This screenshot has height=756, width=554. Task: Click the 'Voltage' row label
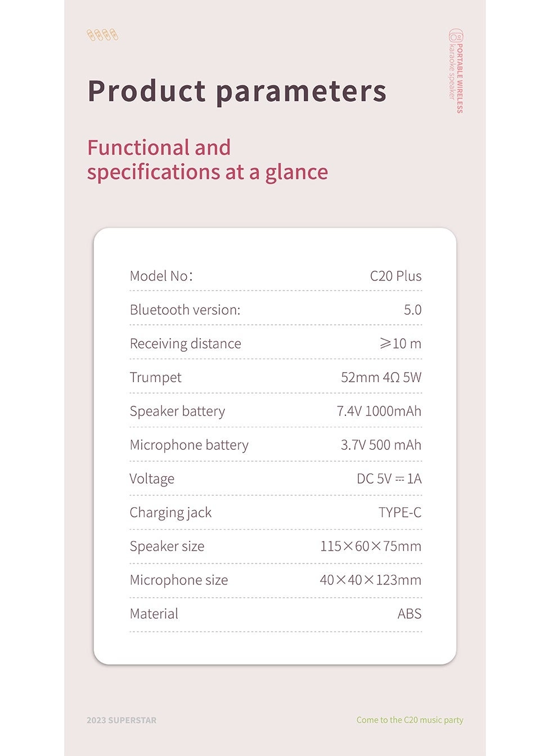click(152, 478)
